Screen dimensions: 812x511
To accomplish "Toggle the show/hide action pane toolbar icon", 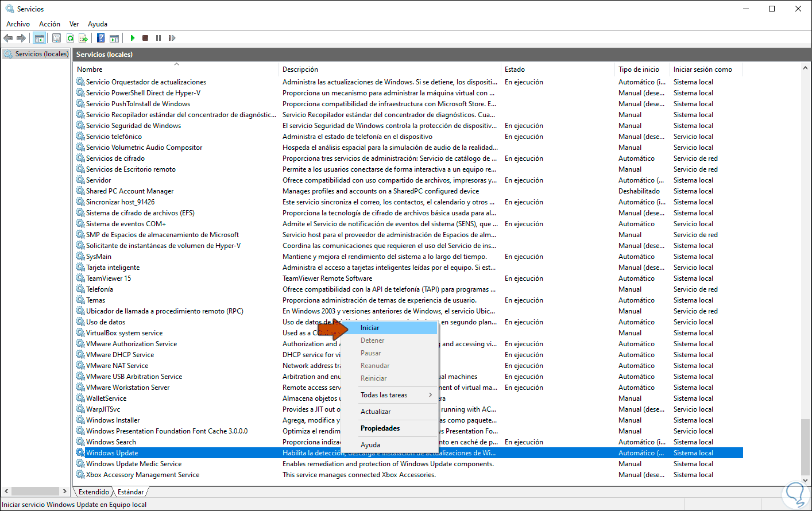I will pyautogui.click(x=114, y=38).
